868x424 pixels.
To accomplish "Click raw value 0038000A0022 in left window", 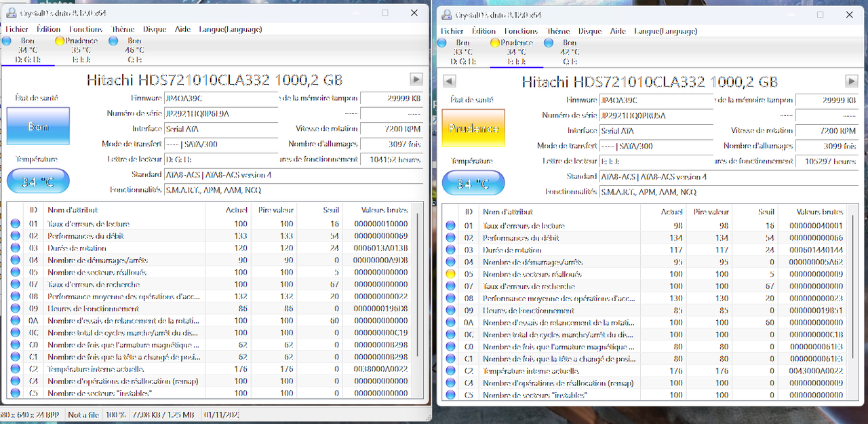I will [380, 368].
